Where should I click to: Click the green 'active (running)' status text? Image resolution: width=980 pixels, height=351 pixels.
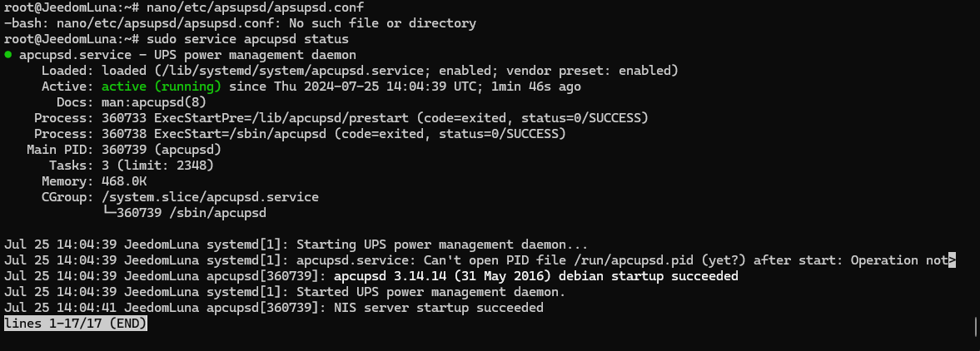pyautogui.click(x=161, y=87)
